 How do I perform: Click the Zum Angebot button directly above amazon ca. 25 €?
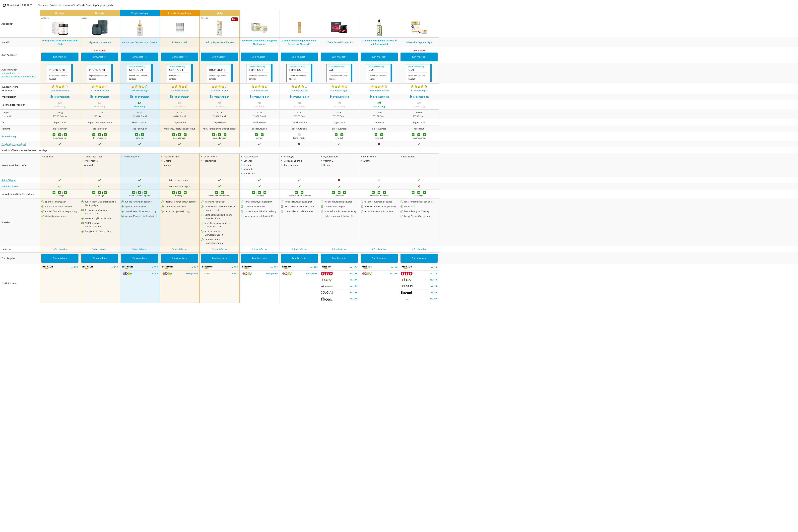pyautogui.click(x=60, y=258)
